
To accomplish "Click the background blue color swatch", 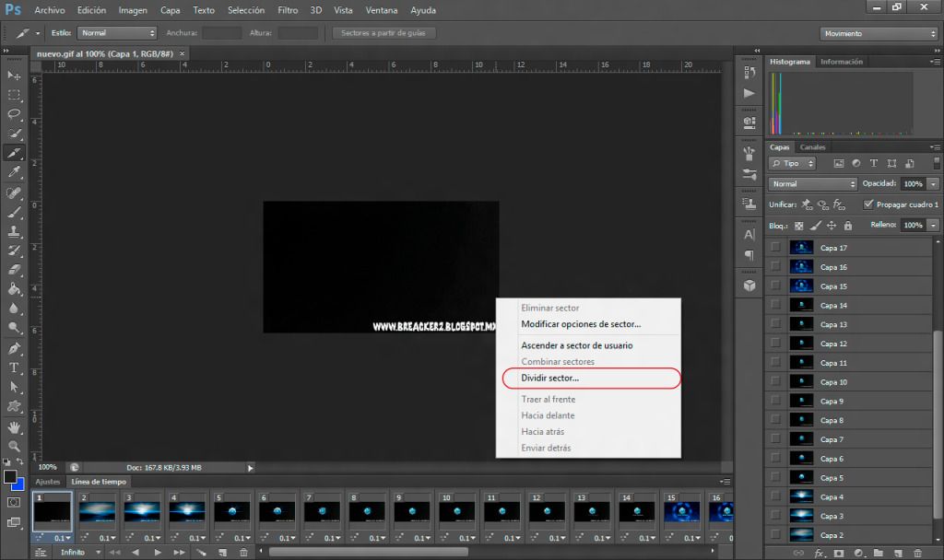I will 20,484.
